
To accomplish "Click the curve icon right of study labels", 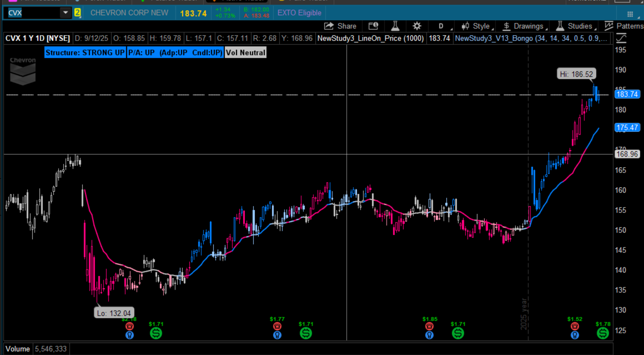I will tap(621, 38).
